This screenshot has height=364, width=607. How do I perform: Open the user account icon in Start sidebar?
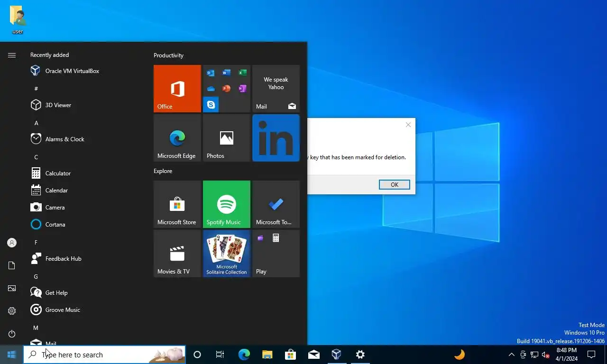pyautogui.click(x=12, y=243)
